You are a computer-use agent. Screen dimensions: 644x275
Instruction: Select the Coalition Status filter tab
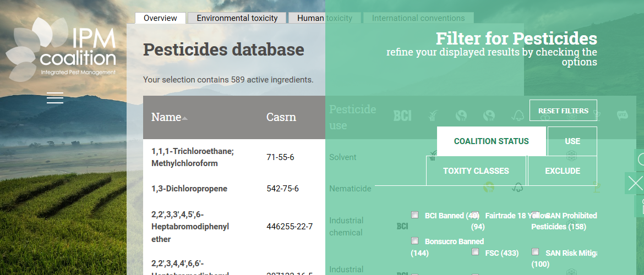(x=491, y=141)
